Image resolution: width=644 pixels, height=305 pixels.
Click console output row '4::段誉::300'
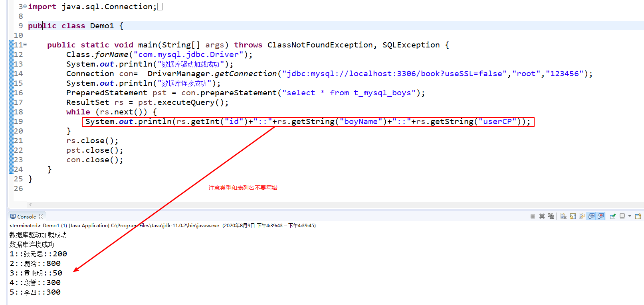click(x=35, y=283)
